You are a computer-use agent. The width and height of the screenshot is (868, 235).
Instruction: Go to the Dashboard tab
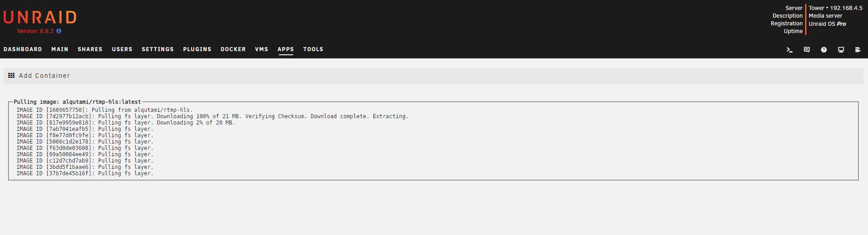[x=23, y=49]
